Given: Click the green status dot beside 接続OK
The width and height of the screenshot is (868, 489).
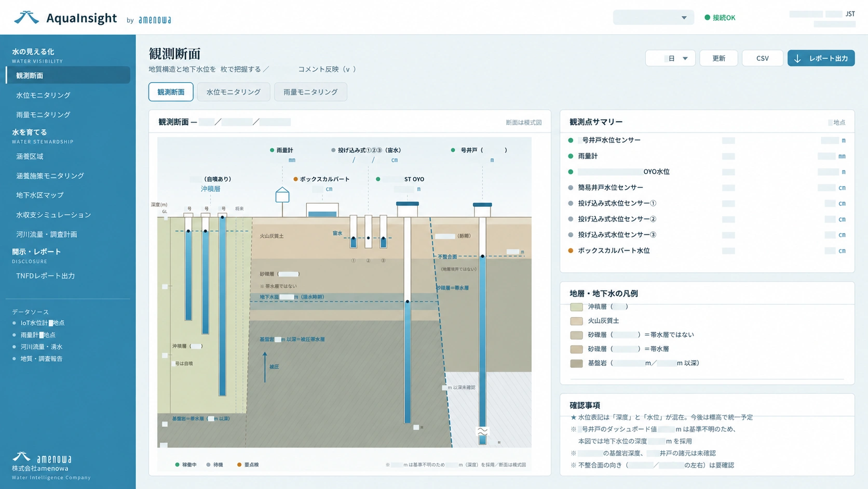Looking at the screenshot, I should pos(707,18).
